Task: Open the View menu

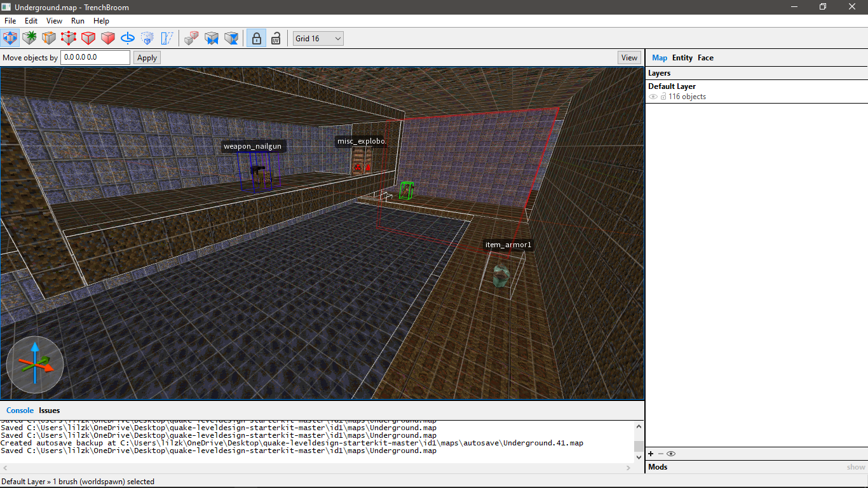Action: (54, 21)
